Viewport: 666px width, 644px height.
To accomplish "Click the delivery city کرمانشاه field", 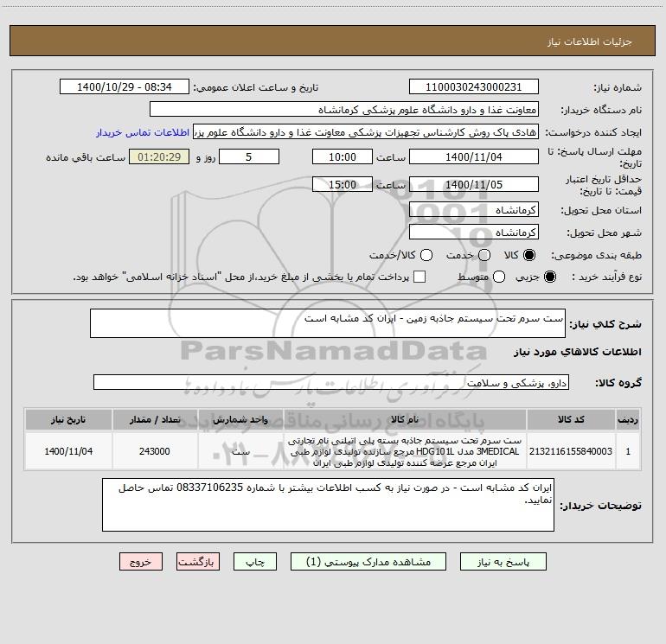I will [474, 233].
